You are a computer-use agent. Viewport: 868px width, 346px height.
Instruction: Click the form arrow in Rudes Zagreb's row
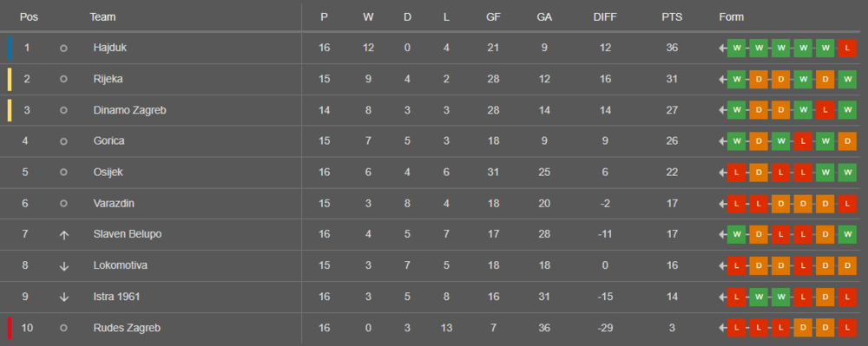point(722,328)
